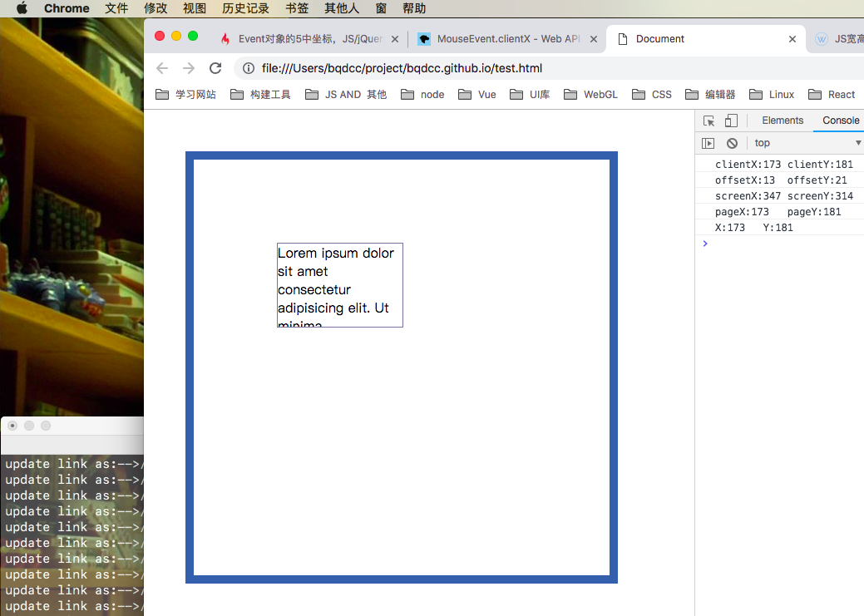
Task: Close the Document tab
Action: coord(792,39)
